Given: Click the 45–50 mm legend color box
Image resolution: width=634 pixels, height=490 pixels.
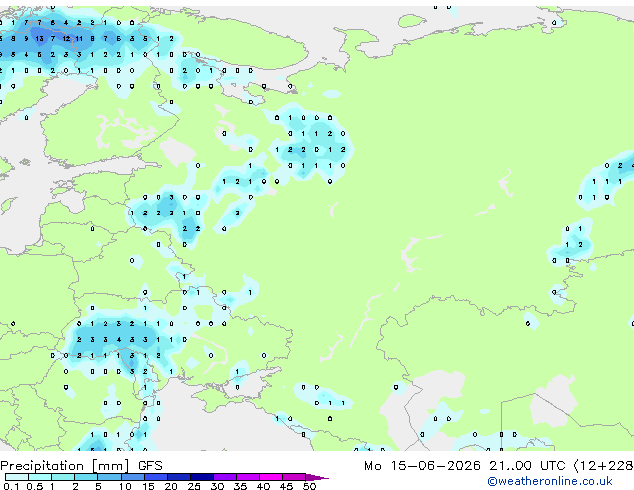Looking at the screenshot, I should tap(294, 477).
